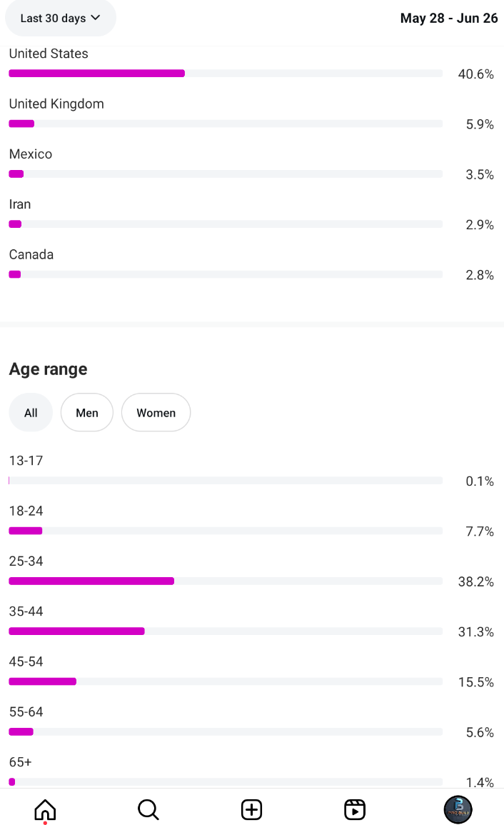Click the 35-44 age bar
504x825 pixels.
tap(226, 631)
